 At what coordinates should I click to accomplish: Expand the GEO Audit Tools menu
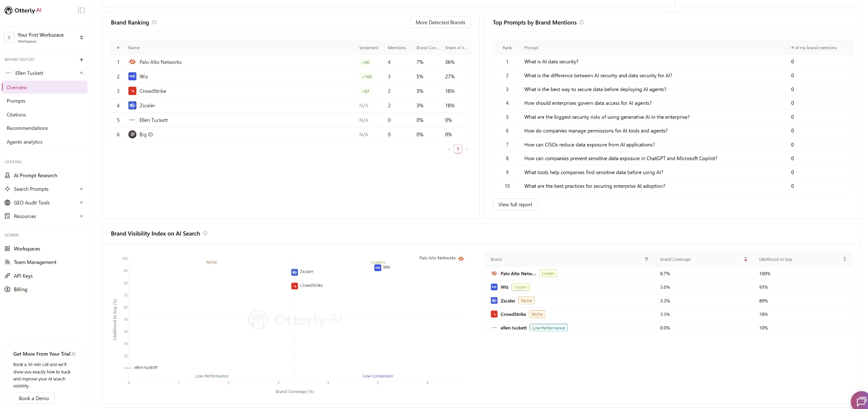click(x=81, y=203)
